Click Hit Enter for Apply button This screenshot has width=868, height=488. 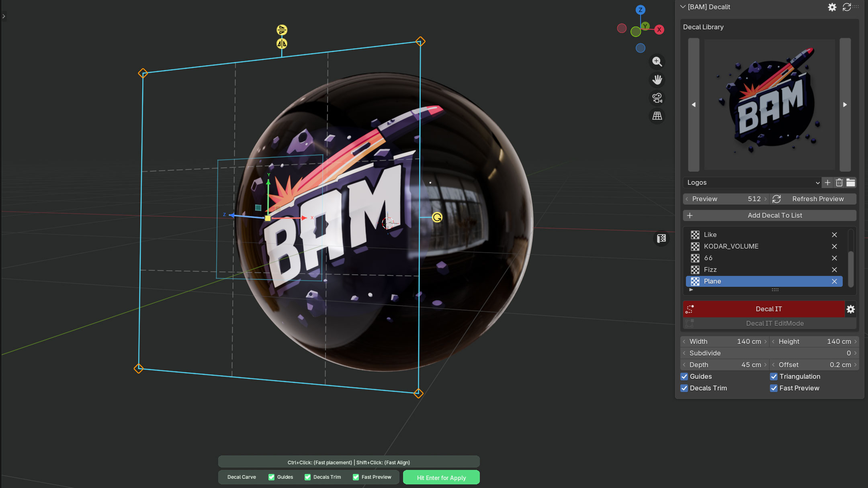[441, 478]
